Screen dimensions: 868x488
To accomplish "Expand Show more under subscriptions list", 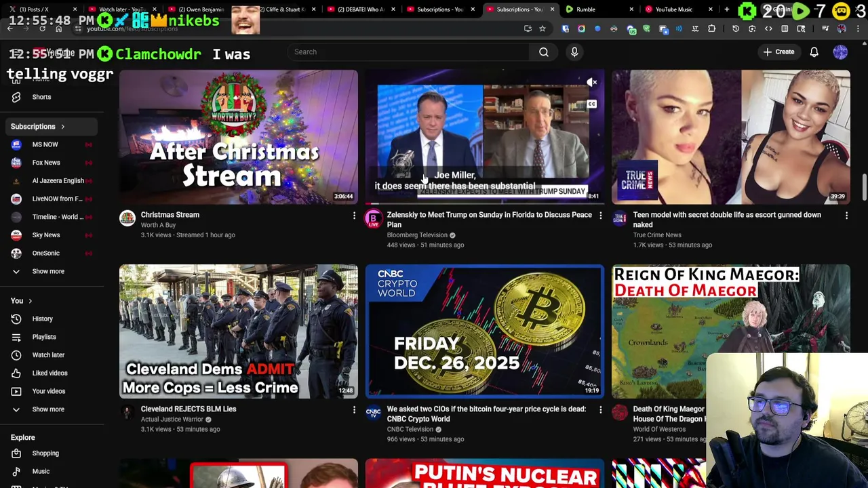I will tap(48, 271).
